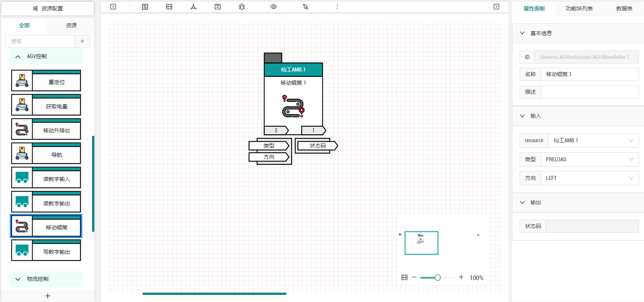Click the empty 描述 field
Image resolution: width=644 pixels, height=302 pixels.
tap(589, 92)
